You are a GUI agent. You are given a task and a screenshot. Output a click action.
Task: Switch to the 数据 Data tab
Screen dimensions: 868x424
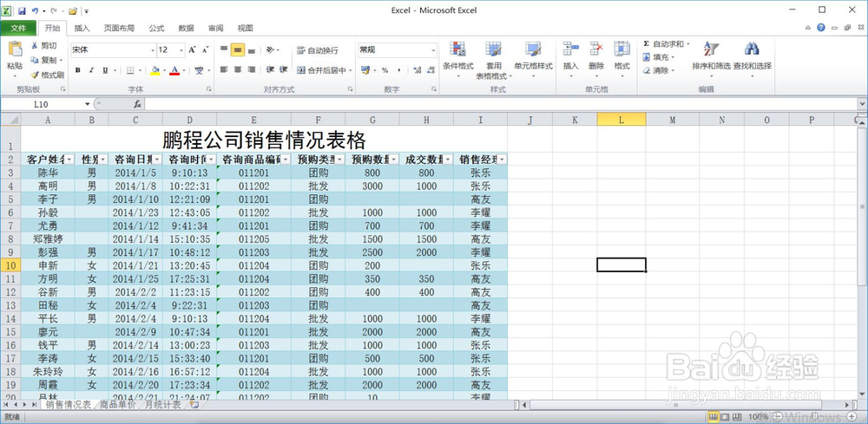point(187,28)
